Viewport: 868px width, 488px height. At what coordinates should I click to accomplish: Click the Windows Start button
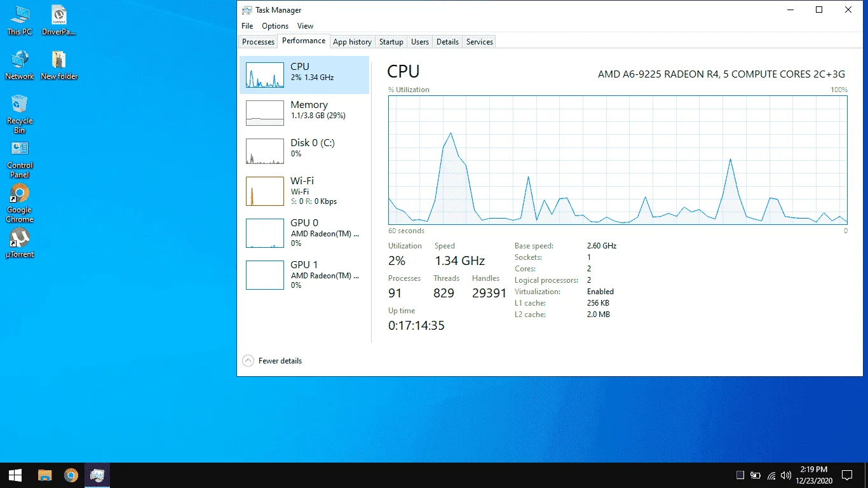[x=15, y=475]
